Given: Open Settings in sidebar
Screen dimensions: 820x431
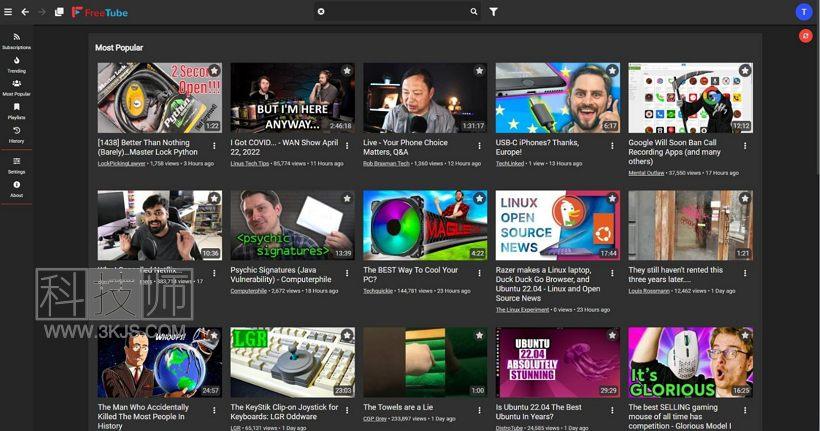Looking at the screenshot, I should [17, 166].
